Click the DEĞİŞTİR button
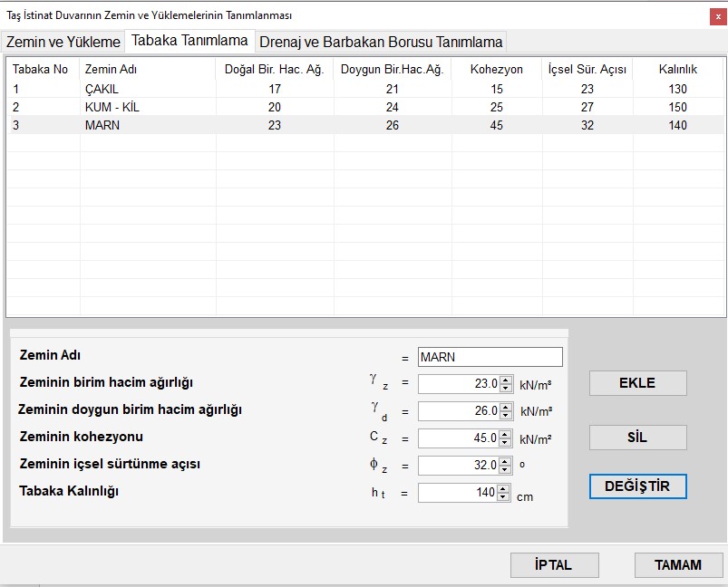Image resolution: width=728 pixels, height=587 pixels. pyautogui.click(x=637, y=486)
